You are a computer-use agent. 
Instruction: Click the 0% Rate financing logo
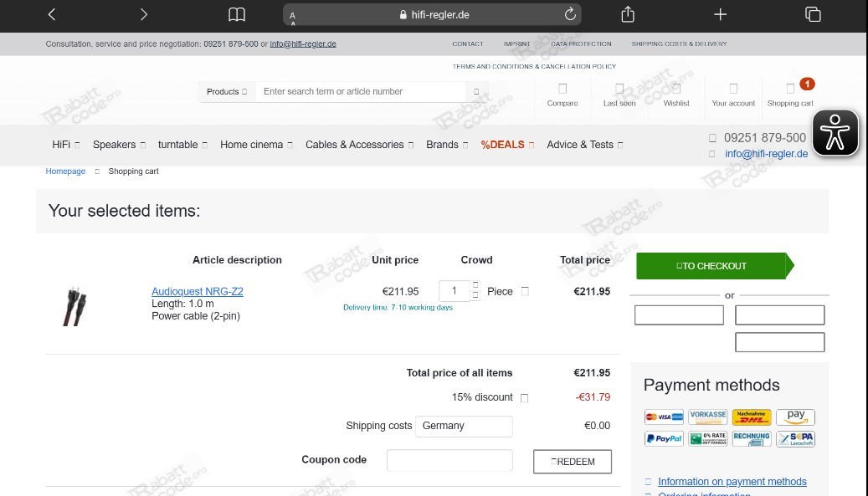click(x=708, y=439)
